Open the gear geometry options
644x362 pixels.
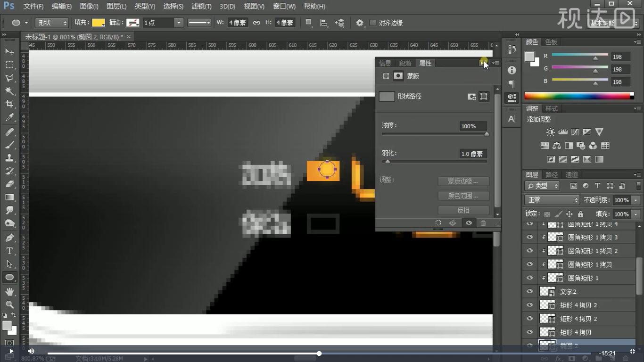[360, 23]
